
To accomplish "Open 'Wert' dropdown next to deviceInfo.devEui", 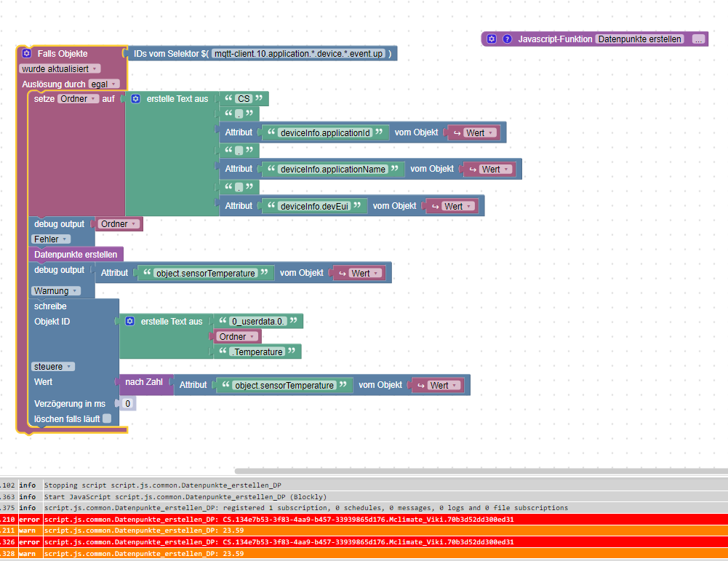I will click(x=458, y=206).
